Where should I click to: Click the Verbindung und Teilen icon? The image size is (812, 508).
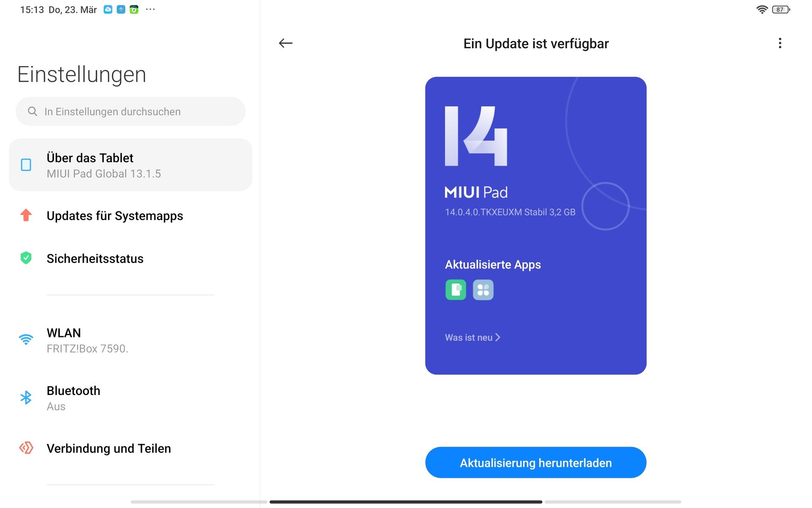click(26, 448)
